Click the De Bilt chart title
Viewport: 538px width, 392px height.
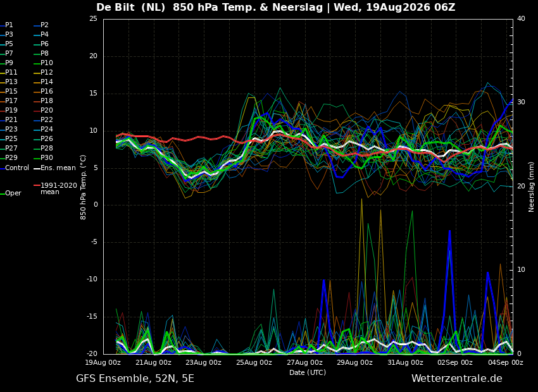(x=276, y=7)
